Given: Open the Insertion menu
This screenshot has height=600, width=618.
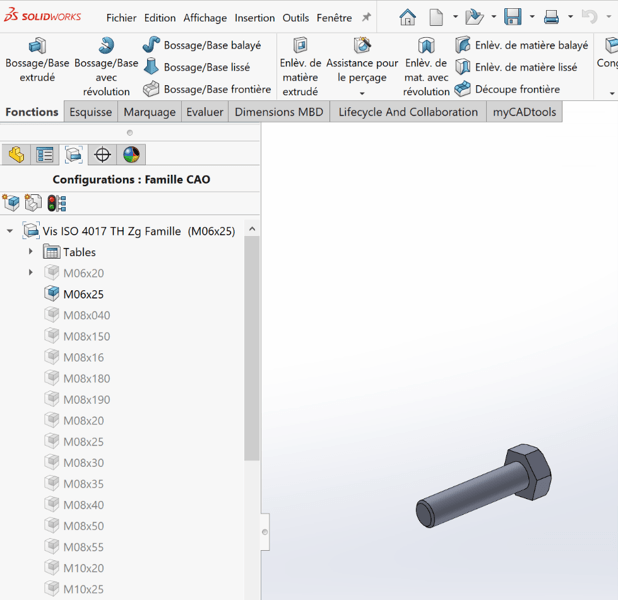Looking at the screenshot, I should click(255, 18).
